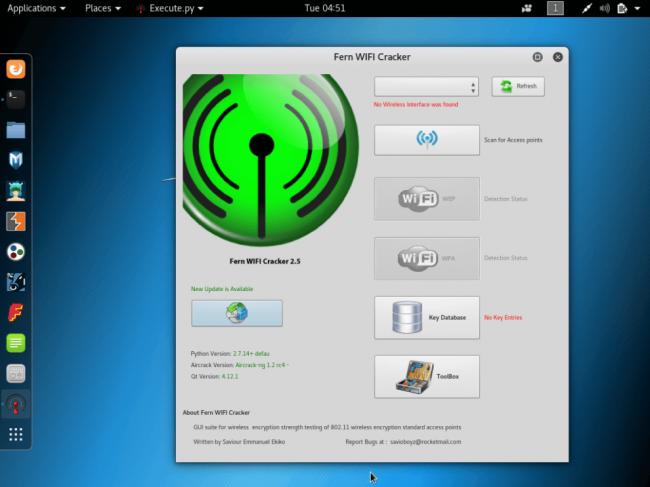Close the Fern WIFI Cracker window
The height and width of the screenshot is (487, 650).
point(558,57)
